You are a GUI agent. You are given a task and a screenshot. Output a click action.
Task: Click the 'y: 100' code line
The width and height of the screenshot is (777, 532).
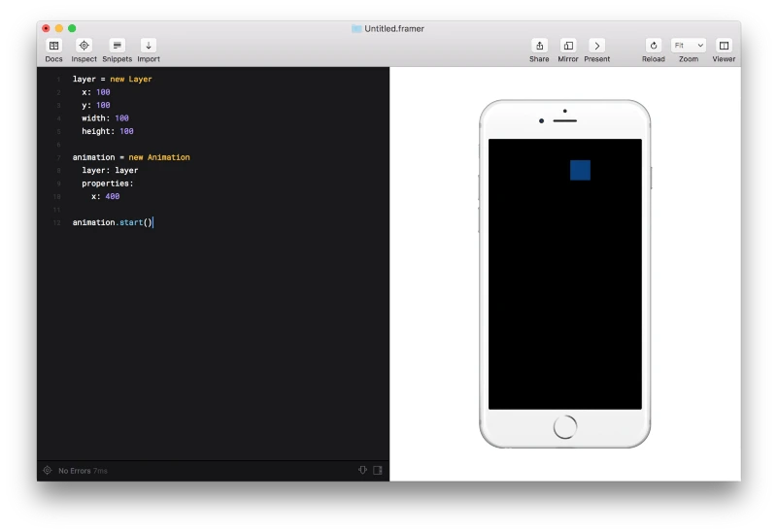coord(96,105)
